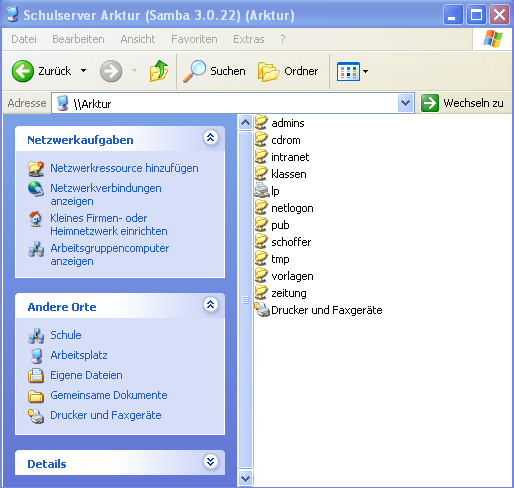
Task: Select the zeitung share folder icon
Action: (x=261, y=292)
